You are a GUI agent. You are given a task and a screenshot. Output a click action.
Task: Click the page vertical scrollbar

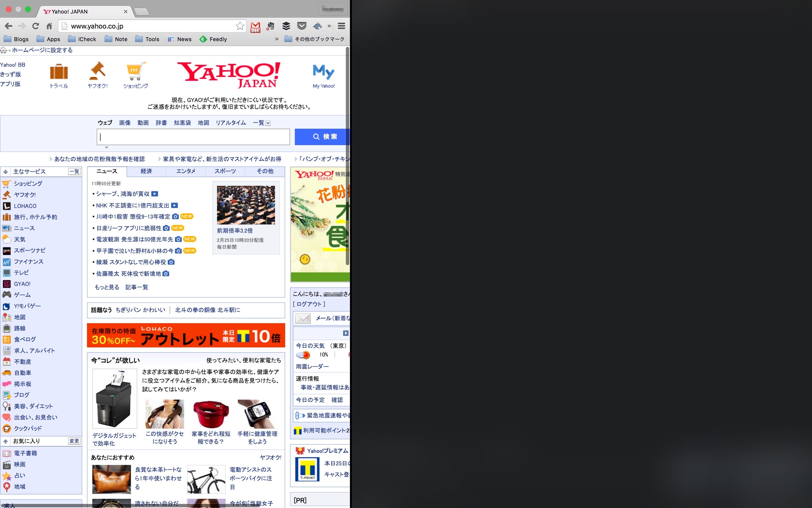[x=347, y=155]
